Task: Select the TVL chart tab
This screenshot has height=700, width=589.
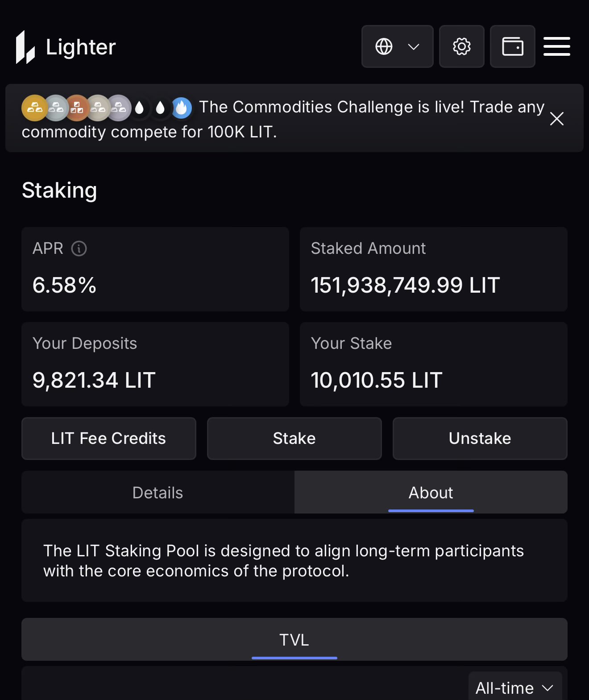Action: [294, 640]
